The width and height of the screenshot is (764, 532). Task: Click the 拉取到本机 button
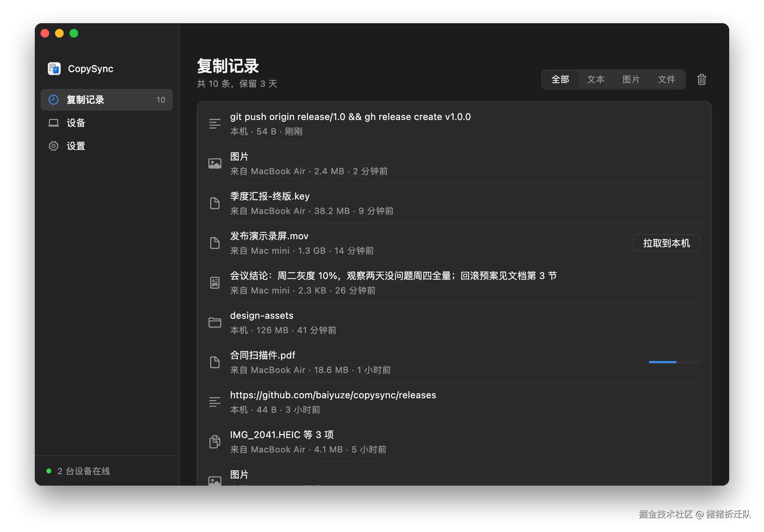(666, 243)
